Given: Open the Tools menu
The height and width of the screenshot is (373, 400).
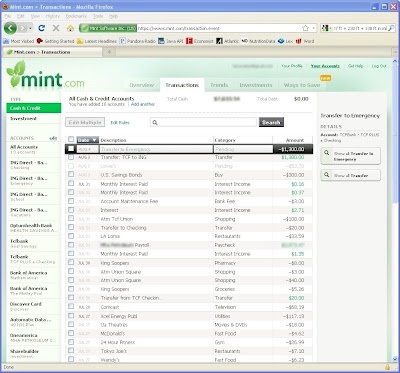Looking at the screenshot, I should (x=98, y=16).
